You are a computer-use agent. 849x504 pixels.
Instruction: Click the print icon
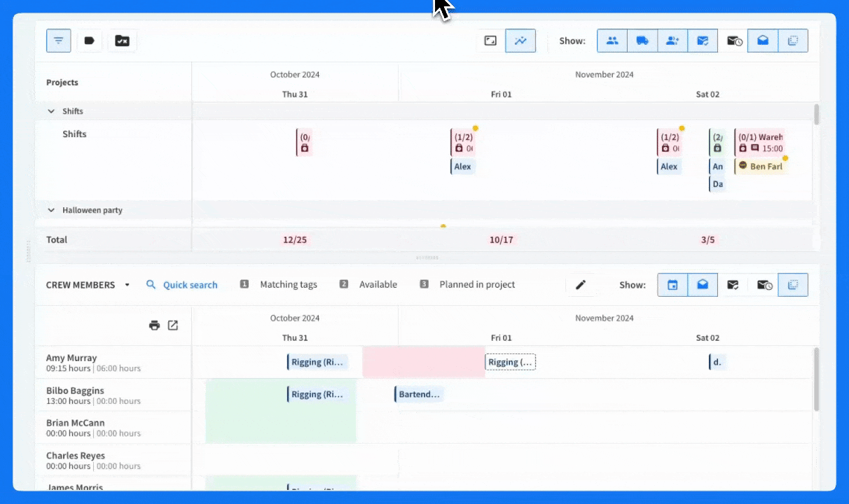pos(154,325)
